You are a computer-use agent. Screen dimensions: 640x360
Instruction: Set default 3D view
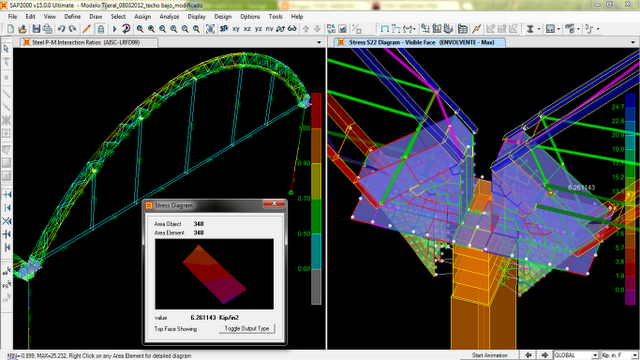[x=224, y=29]
